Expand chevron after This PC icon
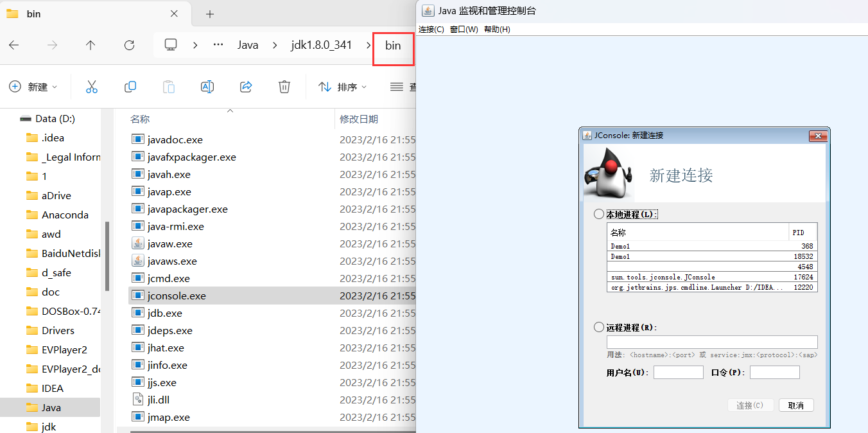The height and width of the screenshot is (433, 868). click(195, 45)
